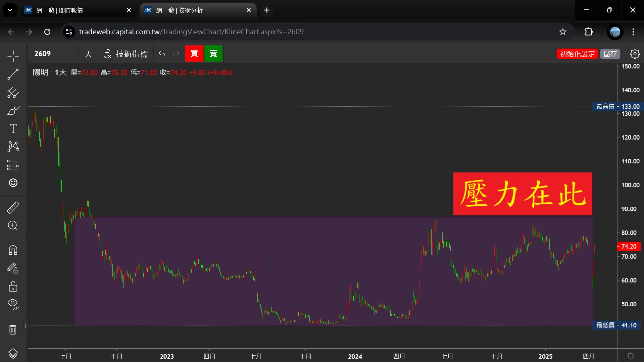This screenshot has width=644, height=362.
Task: Open the 技術指標 indicators menu
Action: 126,54
